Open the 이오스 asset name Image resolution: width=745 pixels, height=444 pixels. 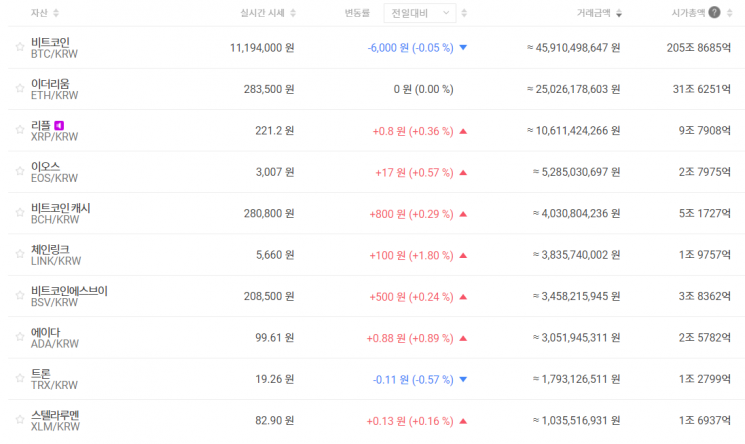(46, 166)
